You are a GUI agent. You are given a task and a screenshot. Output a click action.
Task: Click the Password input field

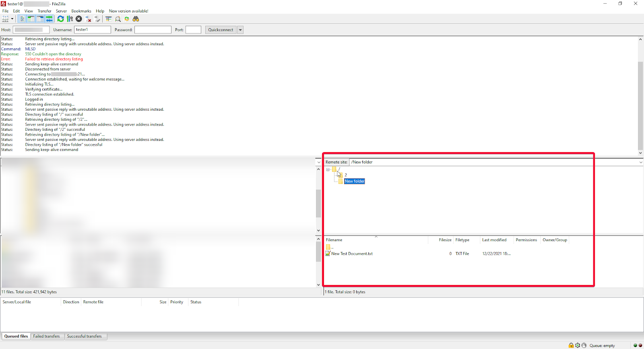click(153, 30)
